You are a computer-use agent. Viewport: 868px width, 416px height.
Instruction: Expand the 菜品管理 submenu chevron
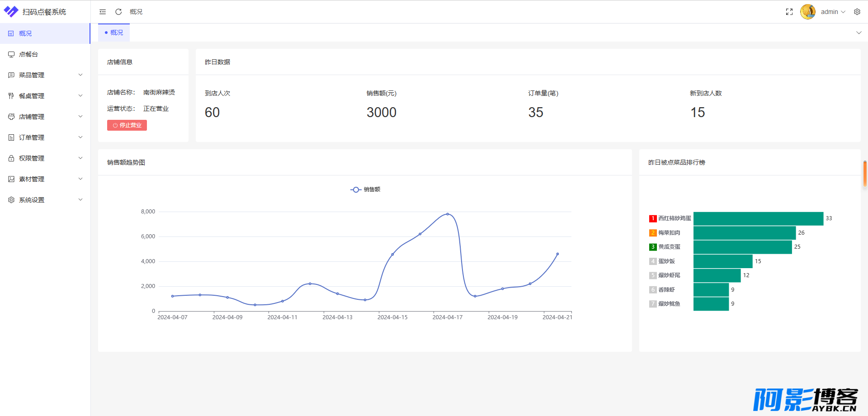[80, 75]
